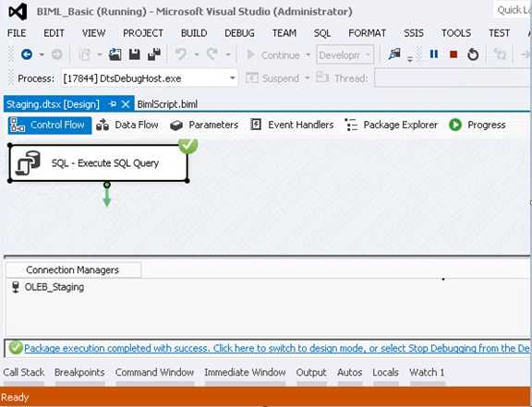Image resolution: width=532 pixels, height=407 pixels.
Task: Open the Parameters tab
Action: (x=204, y=126)
